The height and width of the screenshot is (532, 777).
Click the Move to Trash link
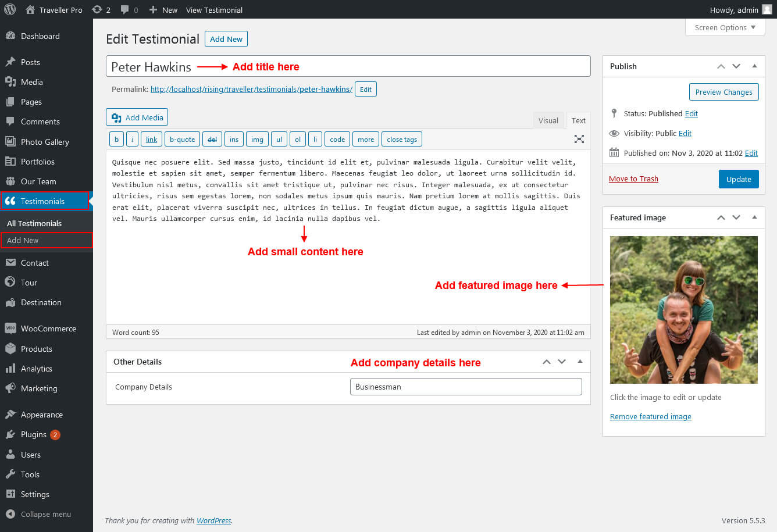(x=633, y=178)
